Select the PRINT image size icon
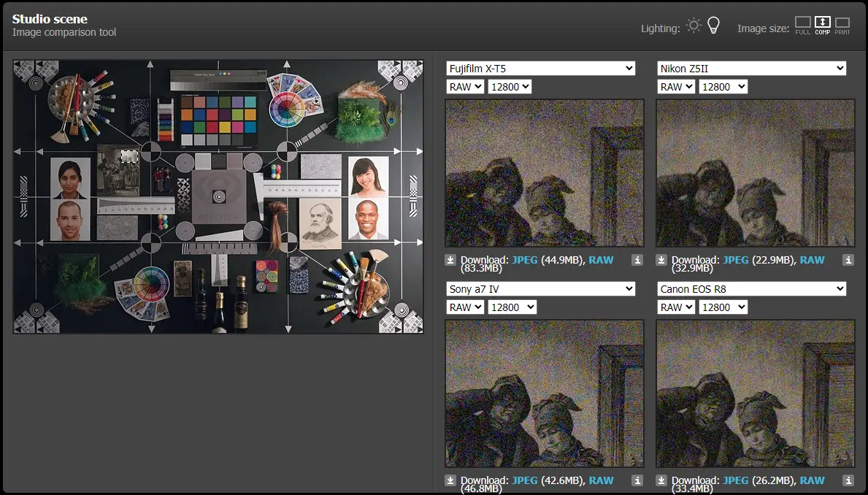The image size is (868, 495). click(x=842, y=26)
